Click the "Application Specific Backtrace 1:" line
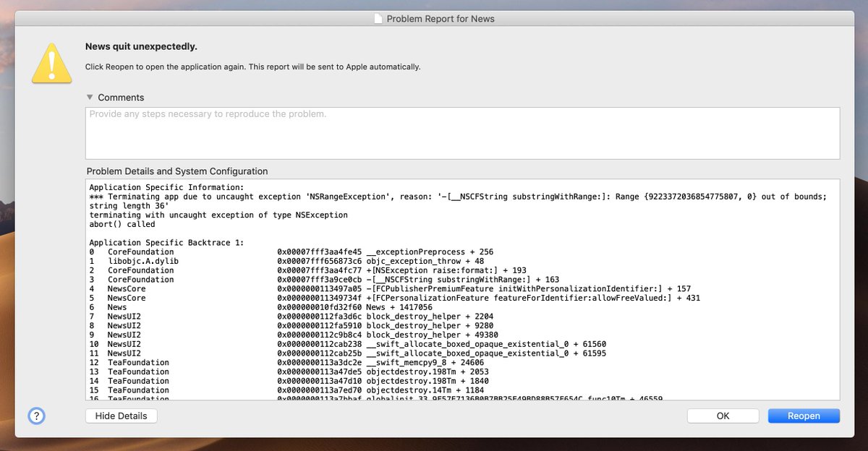This screenshot has width=868, height=451. [x=167, y=243]
